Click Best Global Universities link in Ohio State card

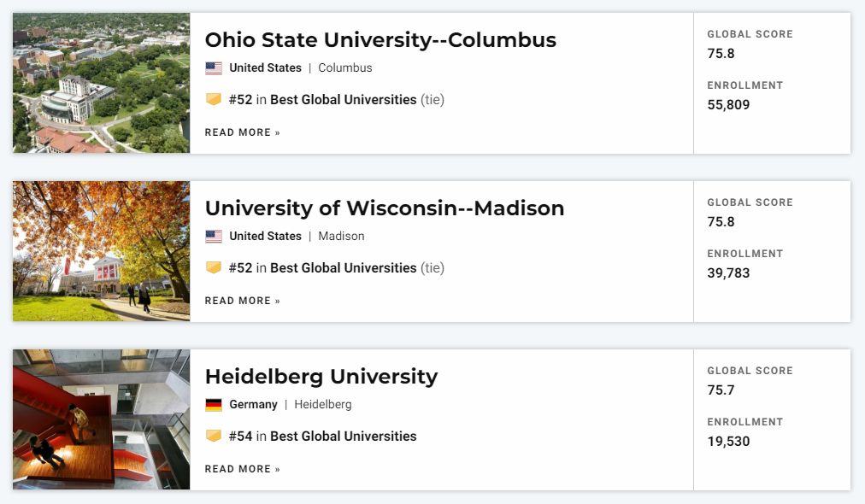[343, 100]
